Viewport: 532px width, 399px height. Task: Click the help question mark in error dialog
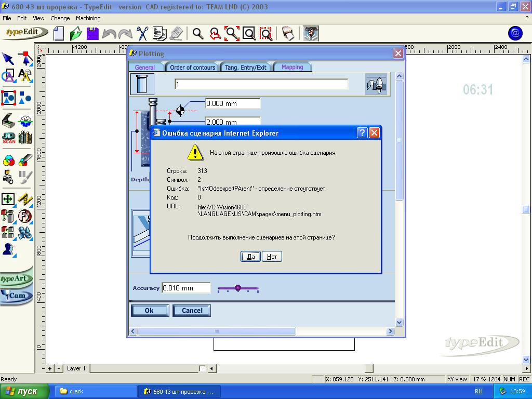coord(362,132)
